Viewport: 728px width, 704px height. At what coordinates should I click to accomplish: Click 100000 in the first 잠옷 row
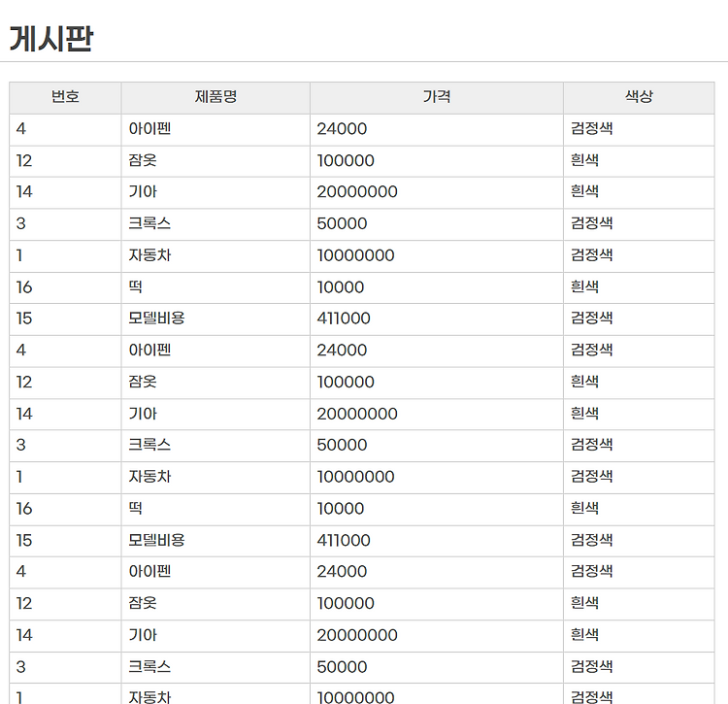click(346, 160)
